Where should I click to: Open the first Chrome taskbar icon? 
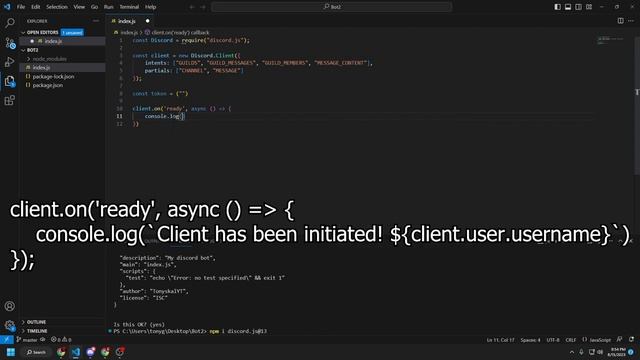click(x=61, y=352)
